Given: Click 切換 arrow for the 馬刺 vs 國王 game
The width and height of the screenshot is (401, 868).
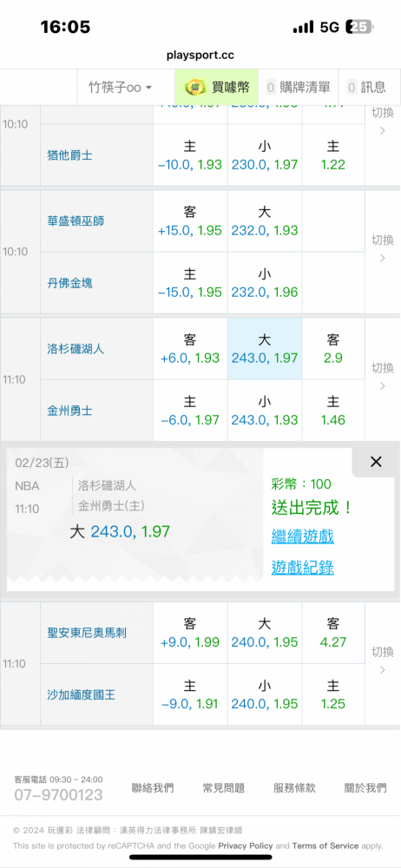Looking at the screenshot, I should click(382, 661).
